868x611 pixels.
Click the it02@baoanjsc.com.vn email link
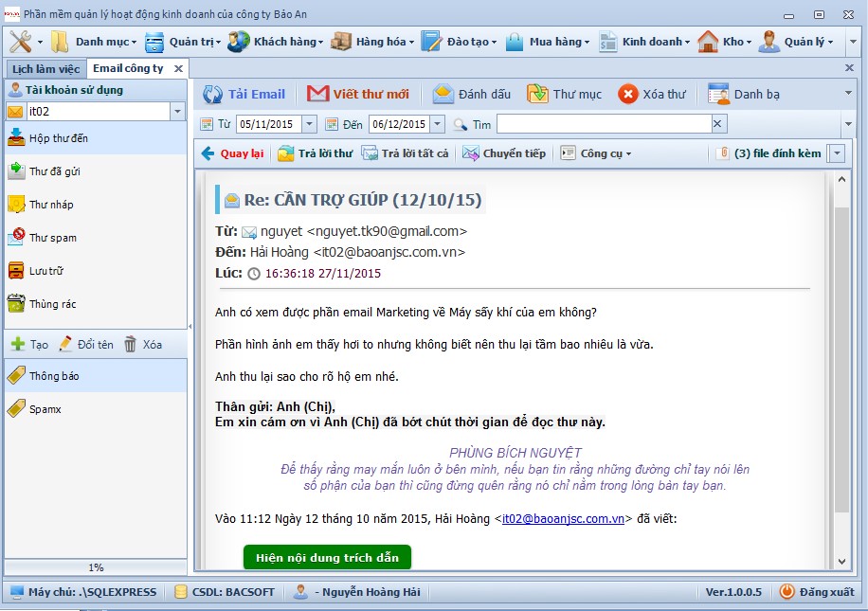tap(563, 518)
